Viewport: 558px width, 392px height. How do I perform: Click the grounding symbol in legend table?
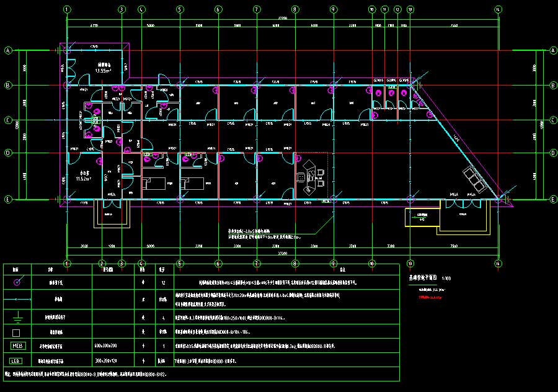pyautogui.click(x=17, y=316)
